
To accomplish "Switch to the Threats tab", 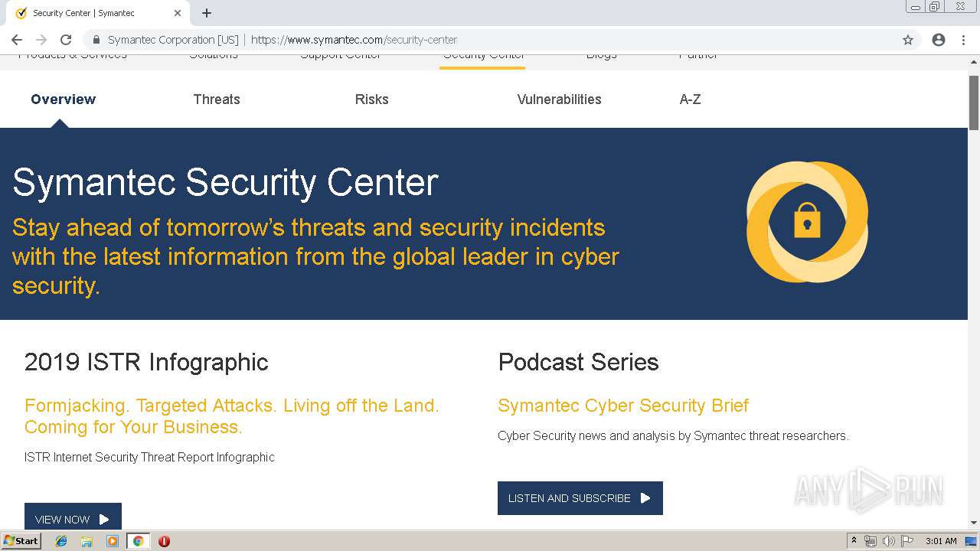I will [217, 99].
